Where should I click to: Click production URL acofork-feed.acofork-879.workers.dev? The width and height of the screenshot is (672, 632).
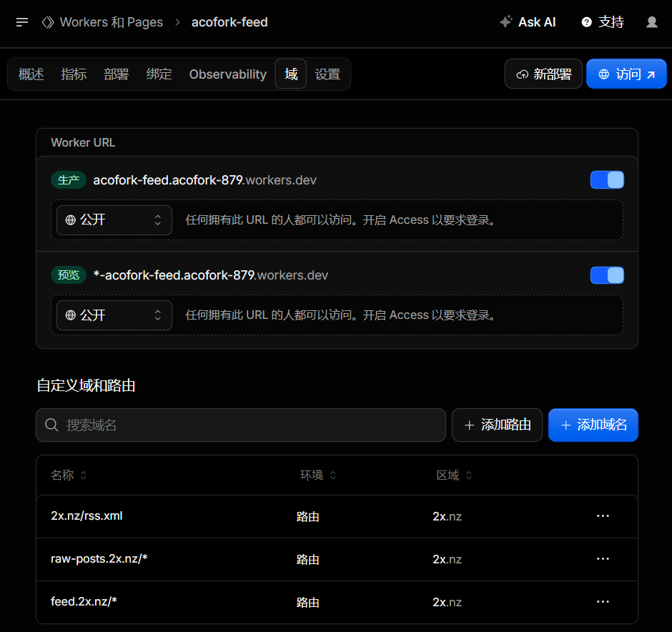(205, 180)
